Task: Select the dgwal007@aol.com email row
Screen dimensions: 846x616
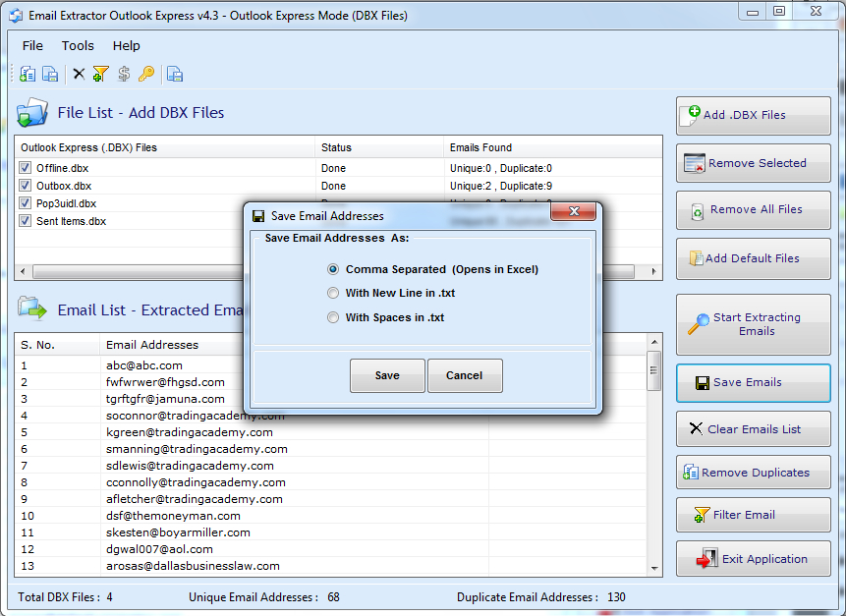Action: coord(331,549)
